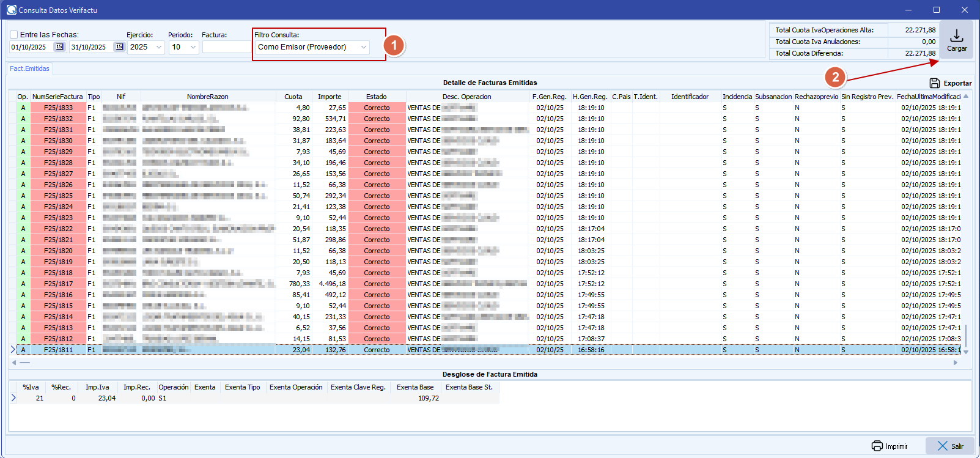Expand the Periodo dropdown showing 10
The height and width of the screenshot is (458, 980).
point(193,47)
